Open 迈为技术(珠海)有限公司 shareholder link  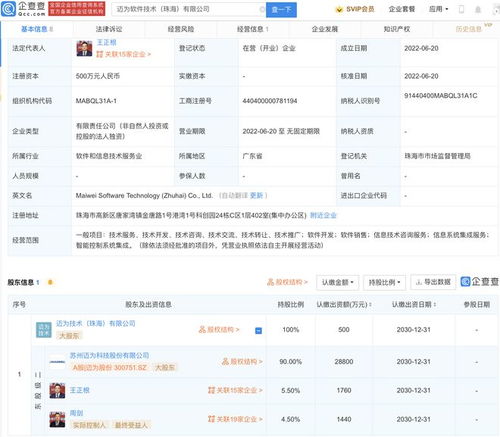(96, 323)
